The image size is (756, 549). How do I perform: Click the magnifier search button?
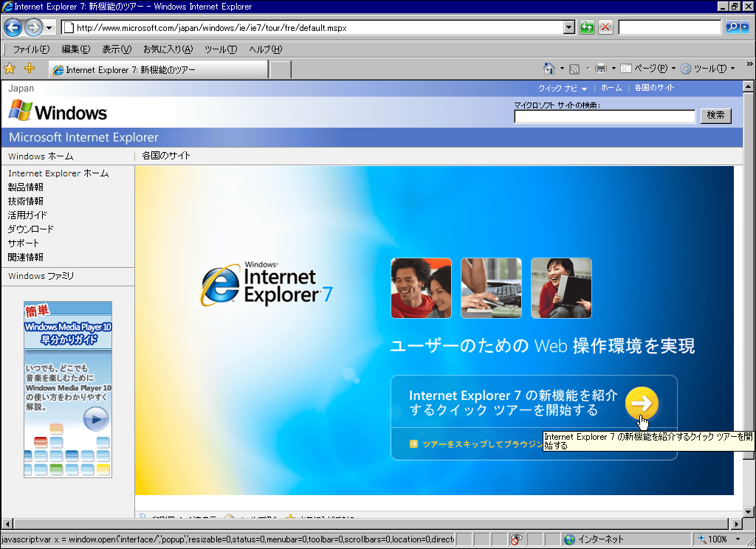(732, 27)
